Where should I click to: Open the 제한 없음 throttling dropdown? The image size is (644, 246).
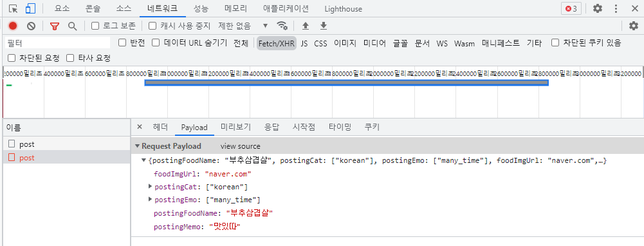tap(243, 26)
